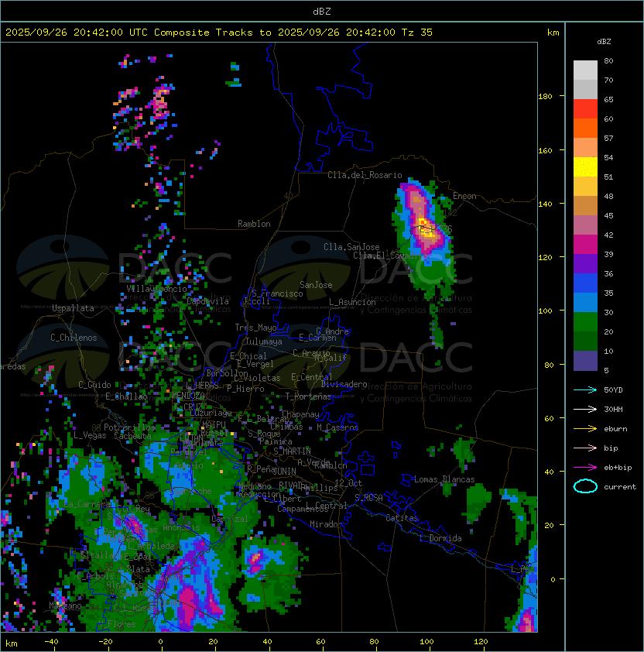Image resolution: width=644 pixels, height=652 pixels.
Task: Click the '-40' value on the horizontal km axis
Action: (51, 642)
